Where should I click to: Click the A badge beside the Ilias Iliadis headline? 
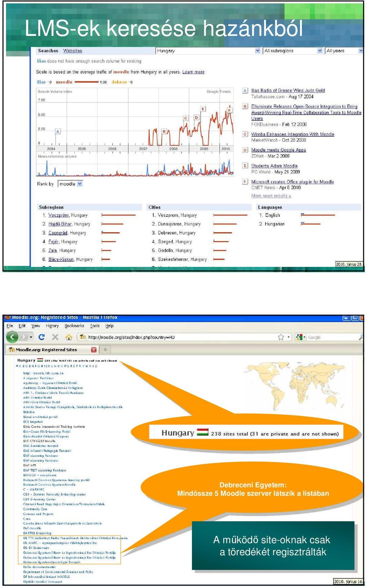click(x=245, y=90)
